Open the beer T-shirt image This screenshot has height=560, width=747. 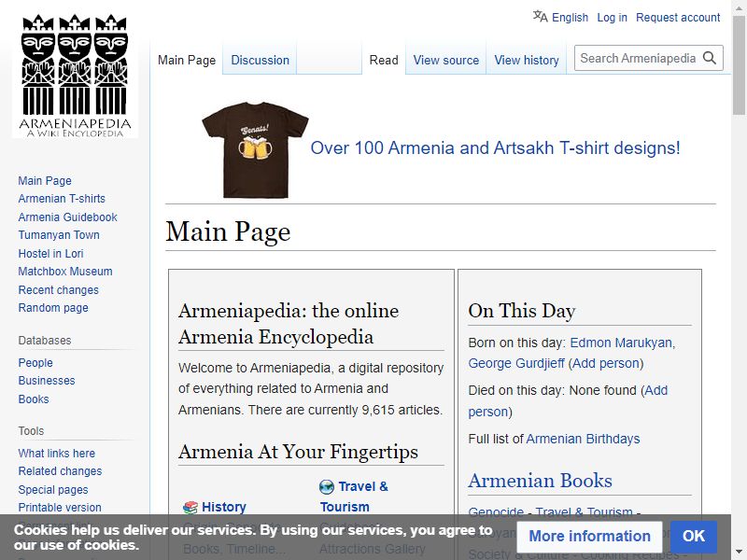pos(255,149)
